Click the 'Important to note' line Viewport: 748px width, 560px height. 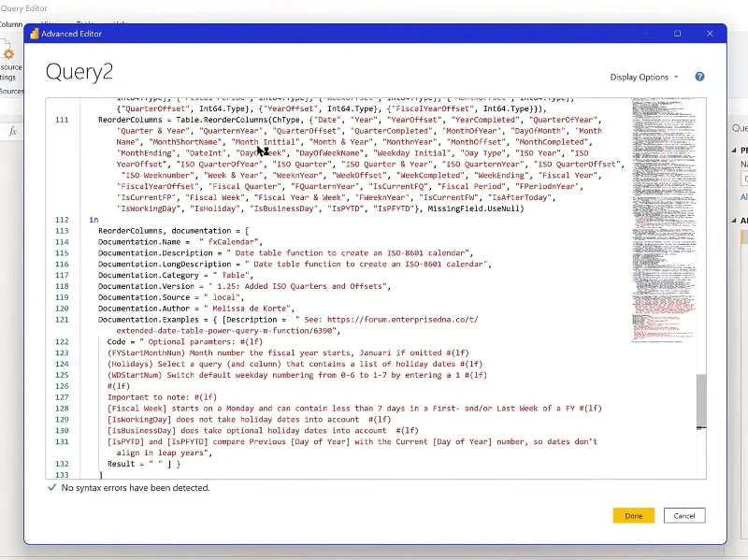pyautogui.click(x=162, y=397)
